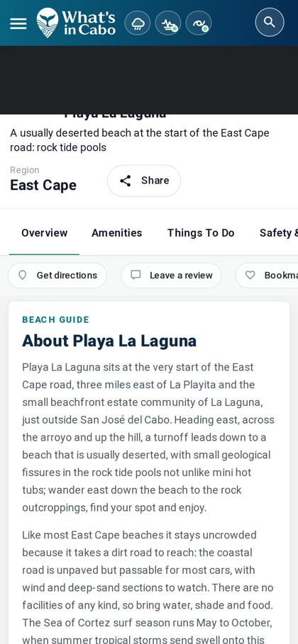Viewport: 298px width, 644px height.
Task: Click the East Cape region label
Action: click(43, 185)
